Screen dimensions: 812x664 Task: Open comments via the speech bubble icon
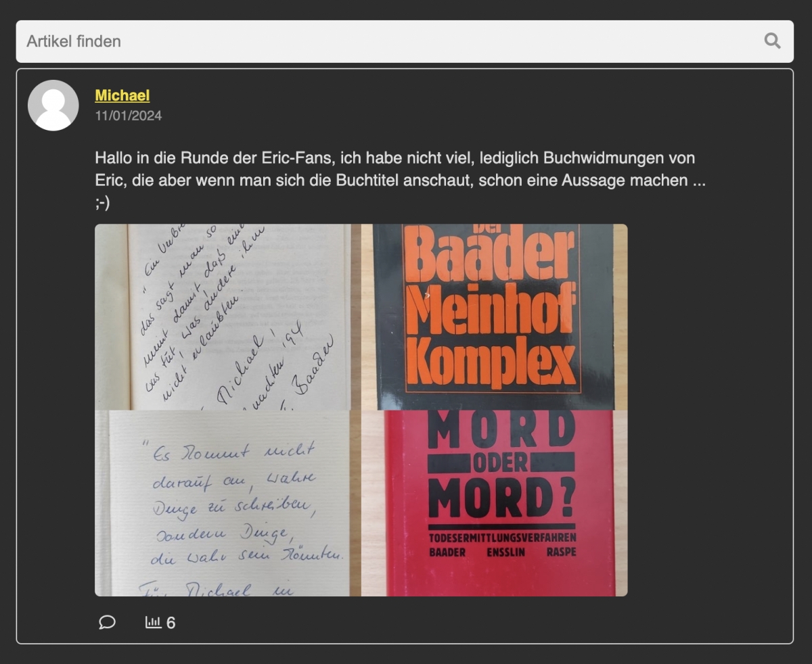click(x=107, y=622)
